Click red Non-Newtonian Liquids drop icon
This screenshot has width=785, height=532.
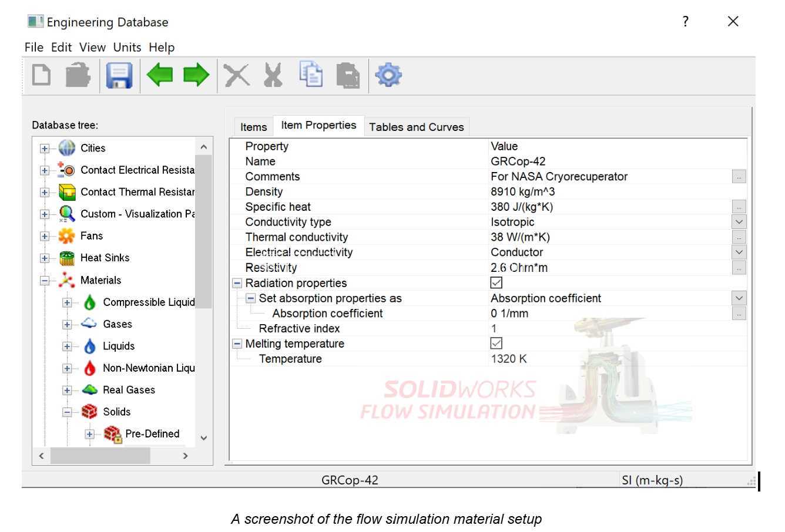click(x=89, y=368)
